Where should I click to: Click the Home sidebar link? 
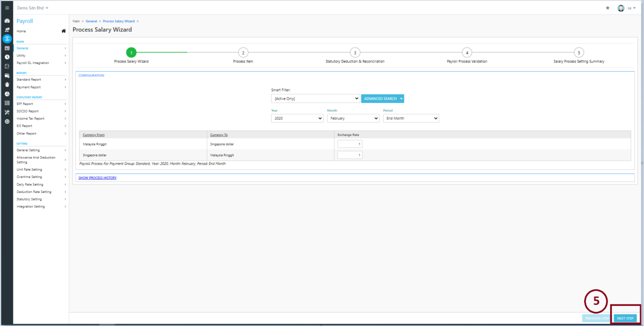click(x=21, y=31)
